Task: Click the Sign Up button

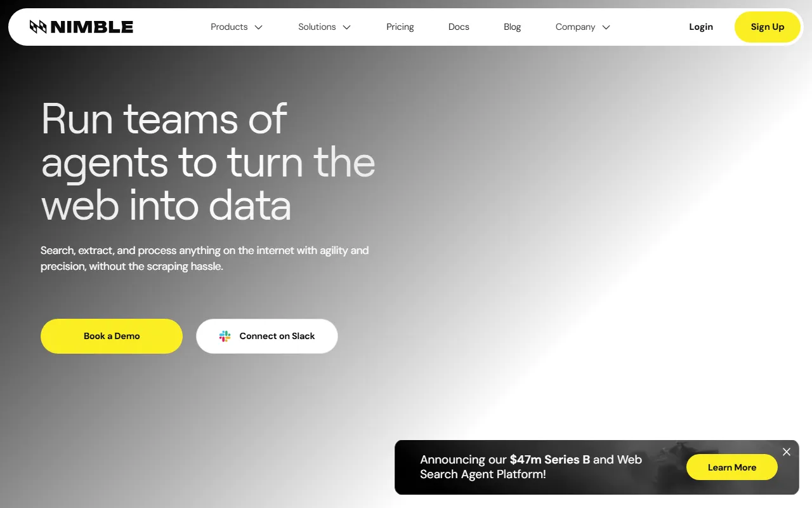Action: tap(767, 27)
